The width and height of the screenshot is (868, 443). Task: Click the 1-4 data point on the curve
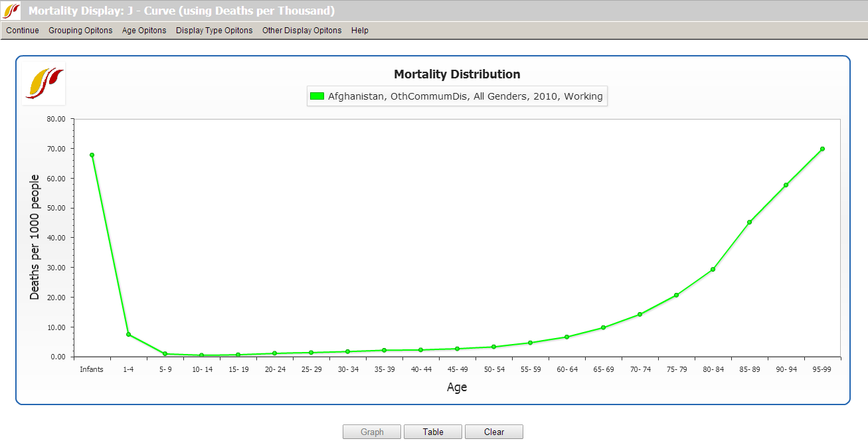(128, 334)
